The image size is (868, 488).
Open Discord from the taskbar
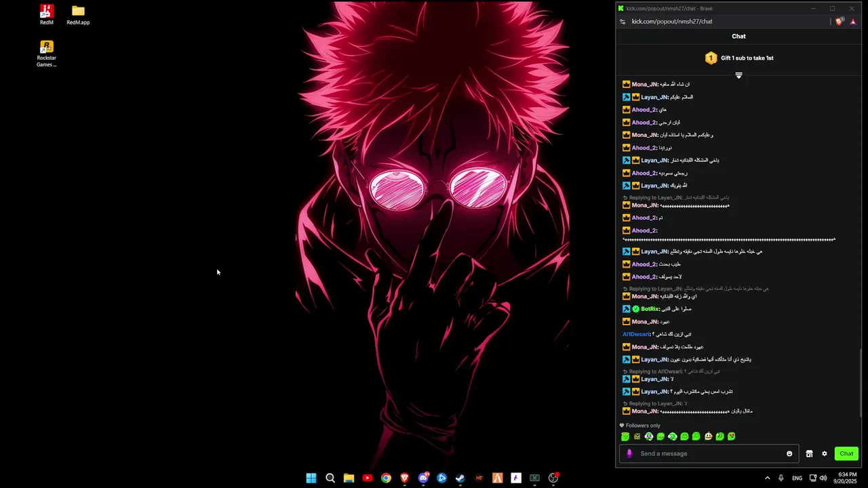[x=424, y=478]
